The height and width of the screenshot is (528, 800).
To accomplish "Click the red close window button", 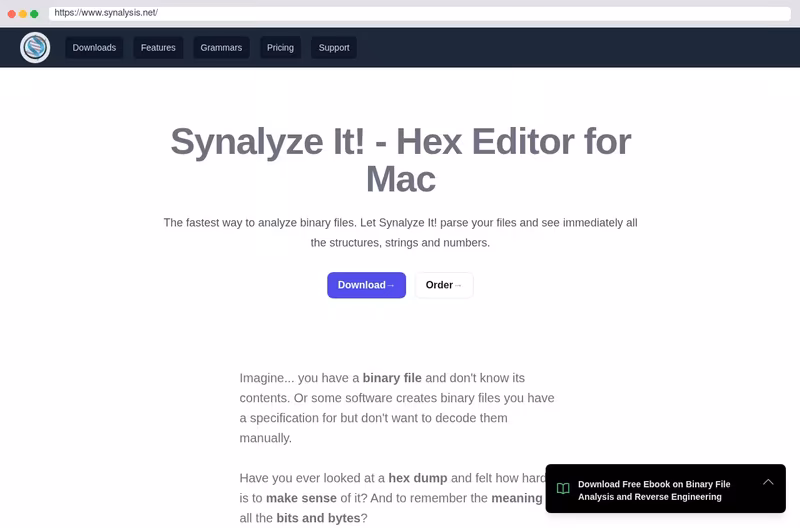I will [x=12, y=14].
